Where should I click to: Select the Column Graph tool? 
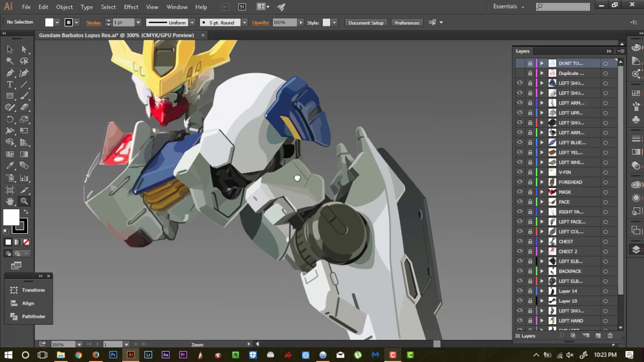click(x=24, y=178)
